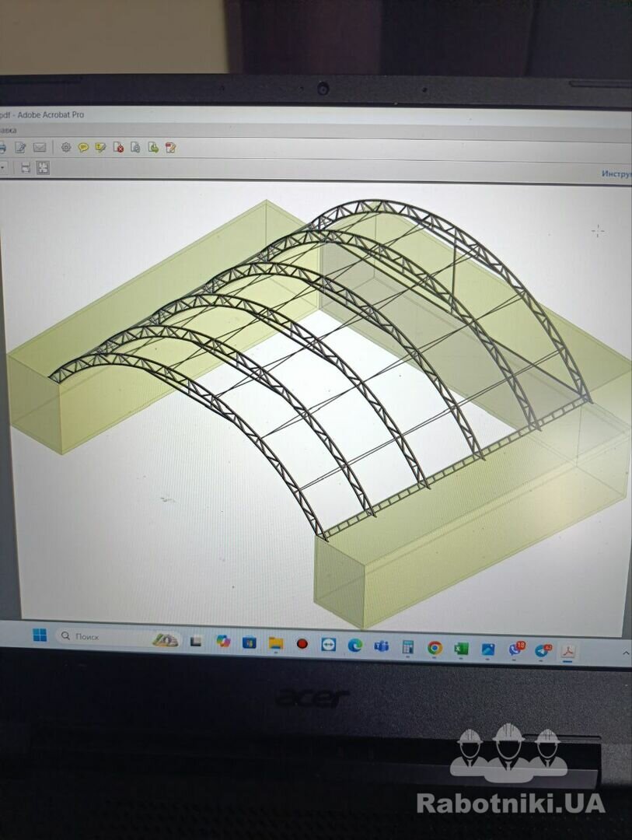This screenshot has height=840, width=632.
Task: Click the Extract page icon with green arrow
Action: click(x=153, y=147)
